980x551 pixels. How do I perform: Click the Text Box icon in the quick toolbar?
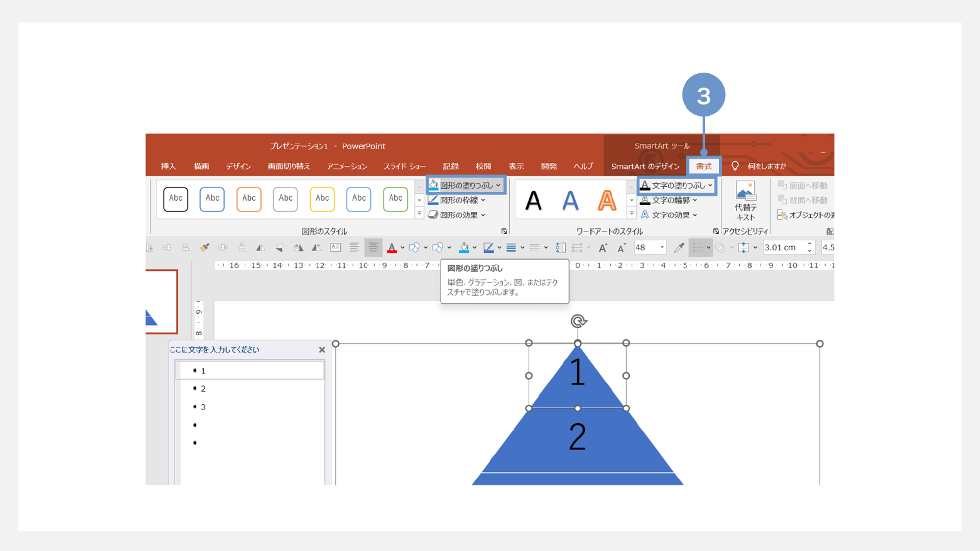point(336,248)
